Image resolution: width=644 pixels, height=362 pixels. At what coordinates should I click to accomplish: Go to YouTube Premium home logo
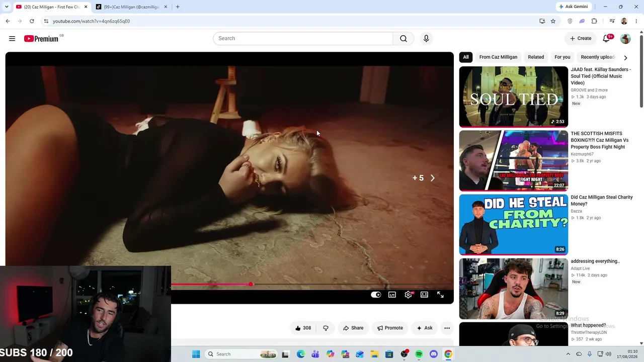[42, 39]
